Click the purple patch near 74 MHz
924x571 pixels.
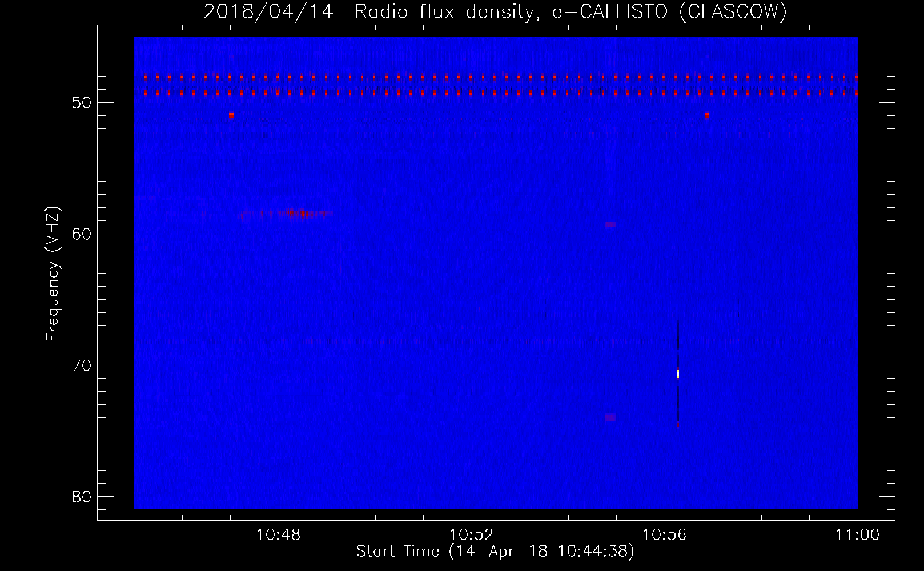[610, 417]
